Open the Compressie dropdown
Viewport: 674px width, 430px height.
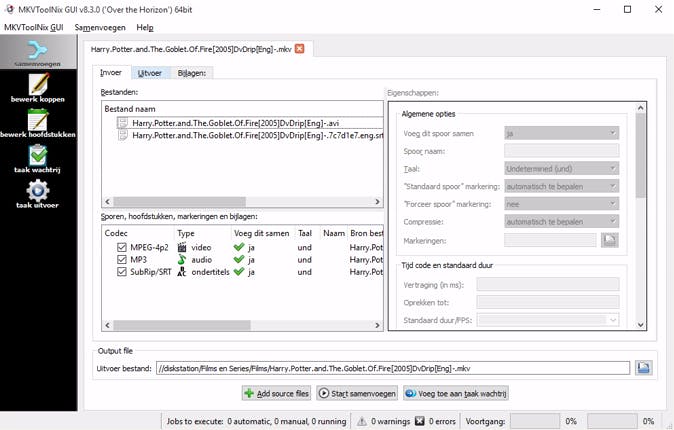click(561, 221)
